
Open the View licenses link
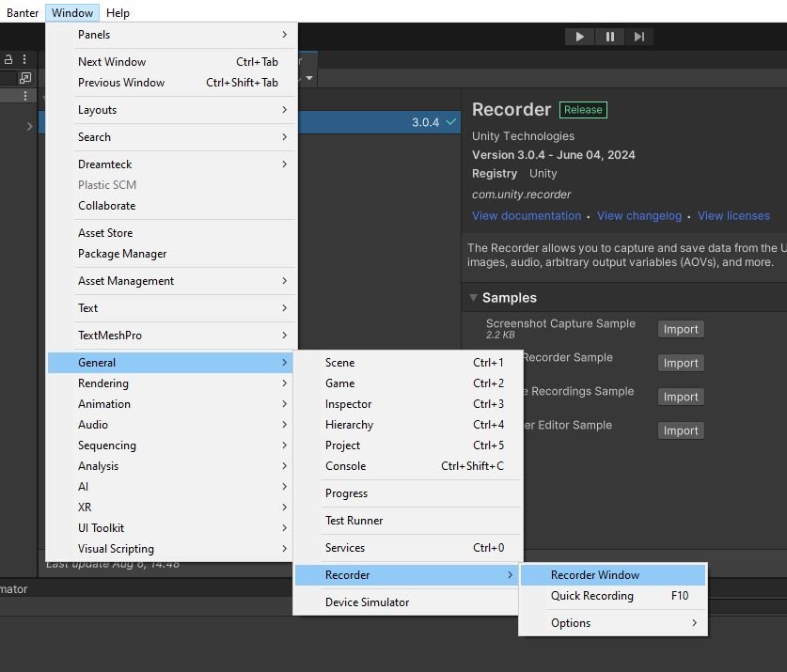733,216
